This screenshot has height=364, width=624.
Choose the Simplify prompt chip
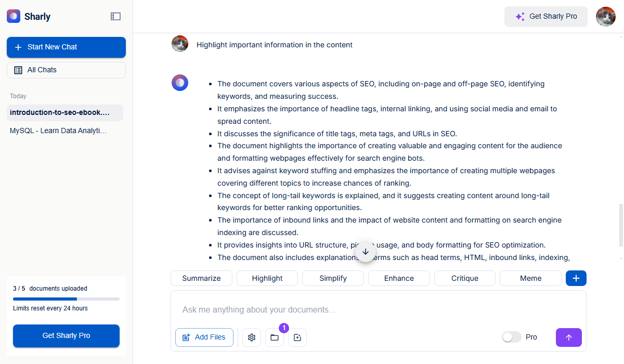point(333,278)
